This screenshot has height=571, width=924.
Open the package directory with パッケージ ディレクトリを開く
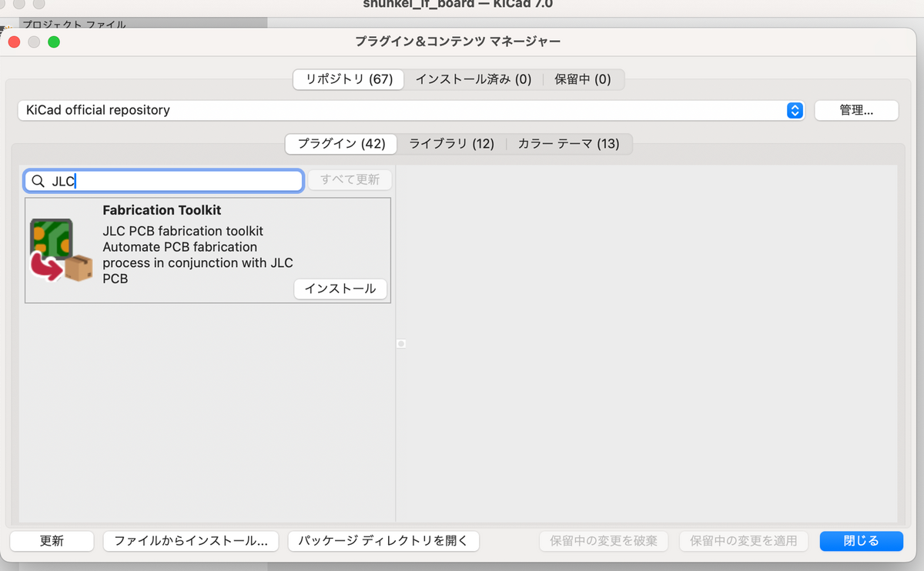(383, 541)
